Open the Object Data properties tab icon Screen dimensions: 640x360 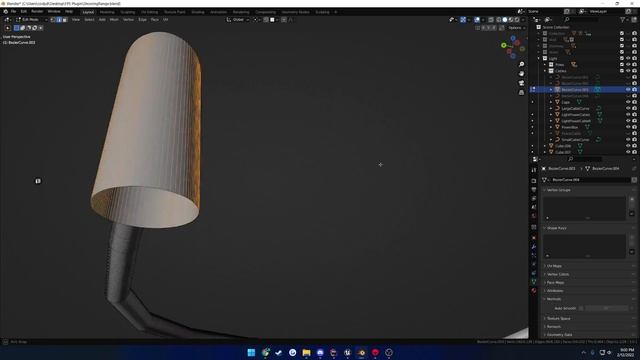(534, 282)
